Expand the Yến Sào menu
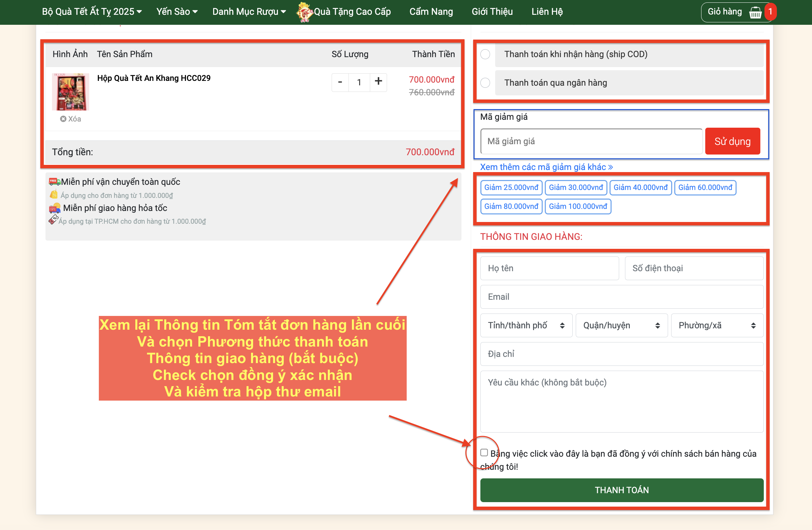The height and width of the screenshot is (530, 812). point(177,12)
